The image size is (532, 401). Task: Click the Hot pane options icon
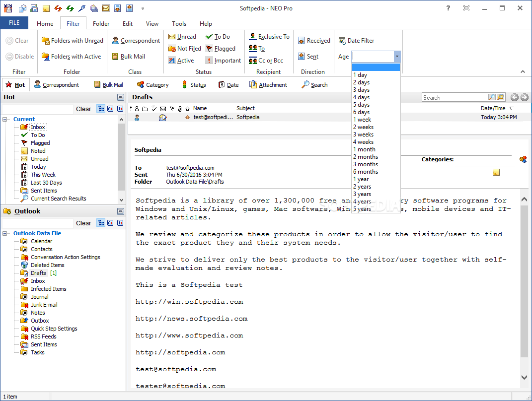120,97
